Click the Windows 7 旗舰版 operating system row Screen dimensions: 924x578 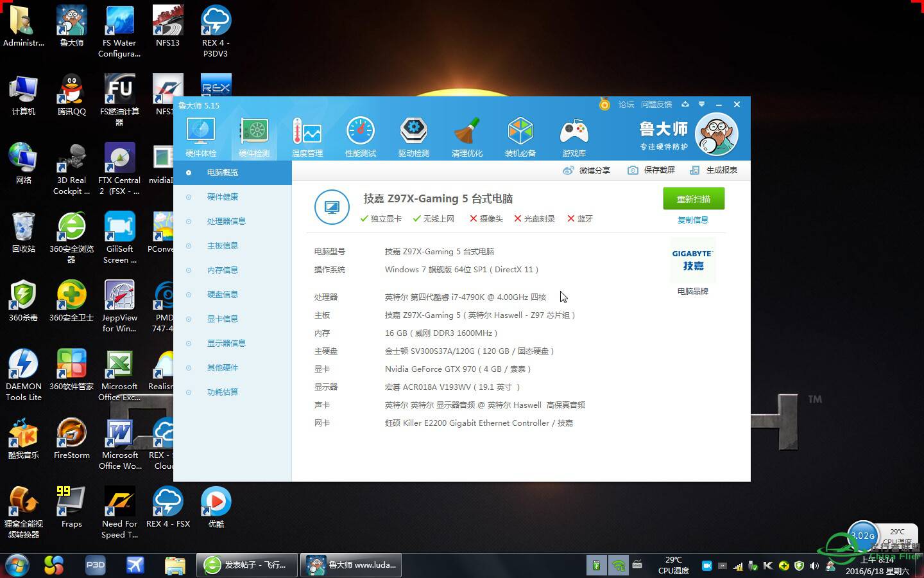(461, 269)
